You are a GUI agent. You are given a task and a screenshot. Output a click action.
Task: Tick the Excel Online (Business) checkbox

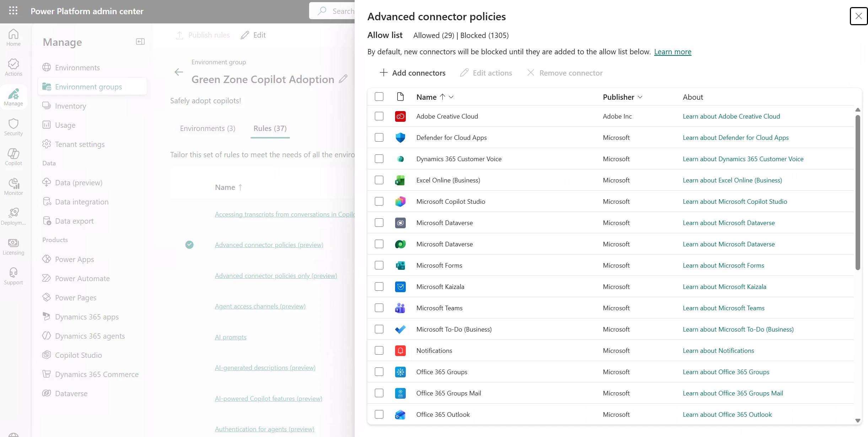click(x=379, y=180)
